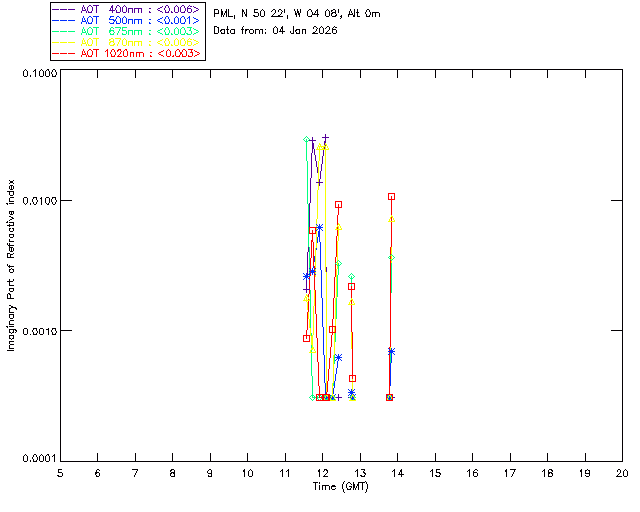This screenshot has height=512, width=640.
Task: Click the red square marker at peak near 12.4 GMT
Action: (x=338, y=204)
